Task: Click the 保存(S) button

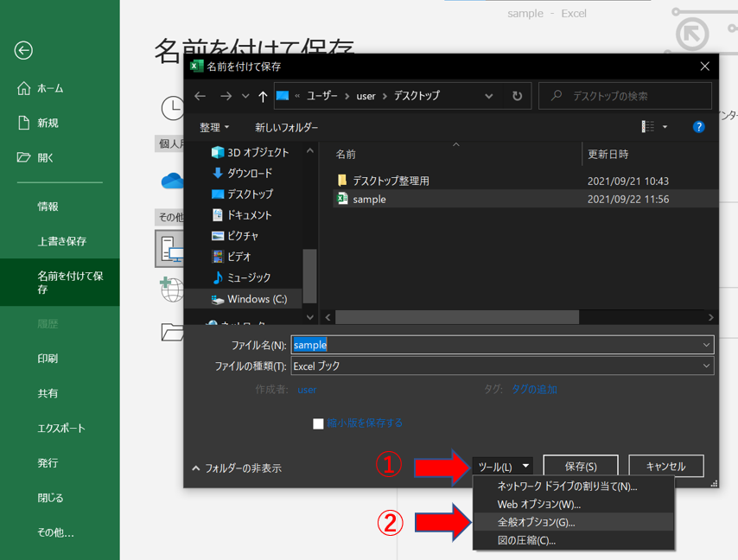Action: click(581, 467)
